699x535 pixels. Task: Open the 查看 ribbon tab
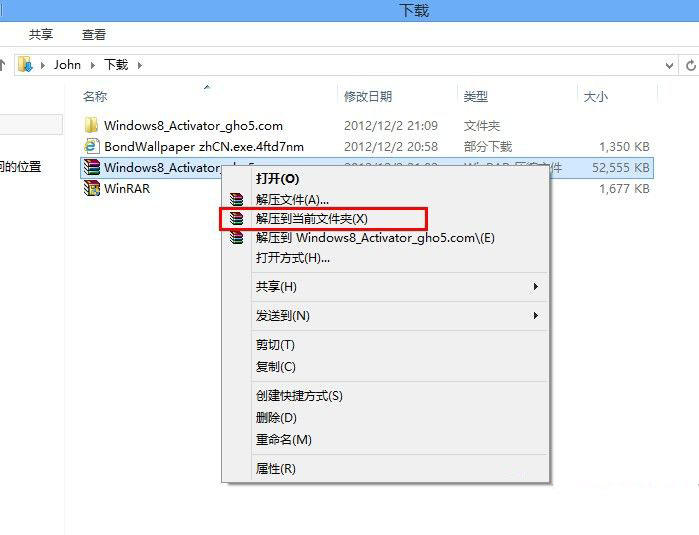point(94,34)
